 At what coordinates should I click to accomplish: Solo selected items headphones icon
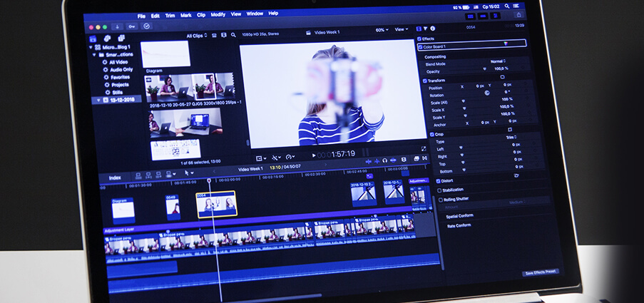385,160
